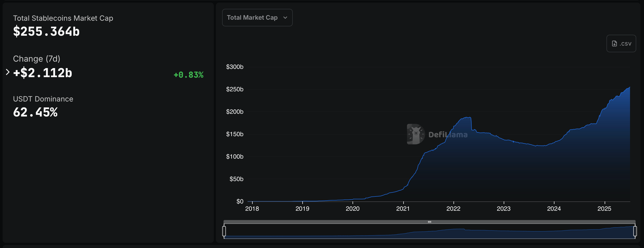Click the +0.83% green percentage

188,75
